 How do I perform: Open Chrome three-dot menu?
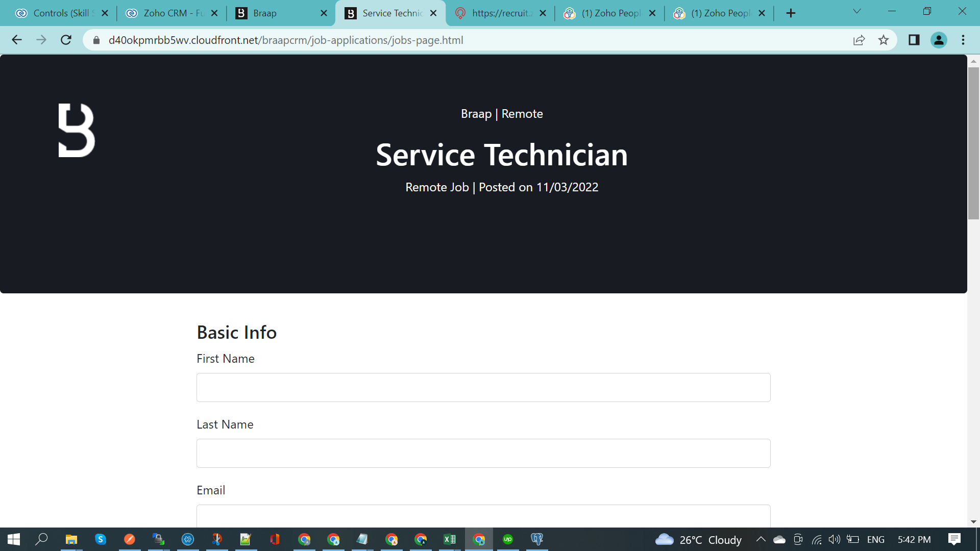click(x=963, y=40)
